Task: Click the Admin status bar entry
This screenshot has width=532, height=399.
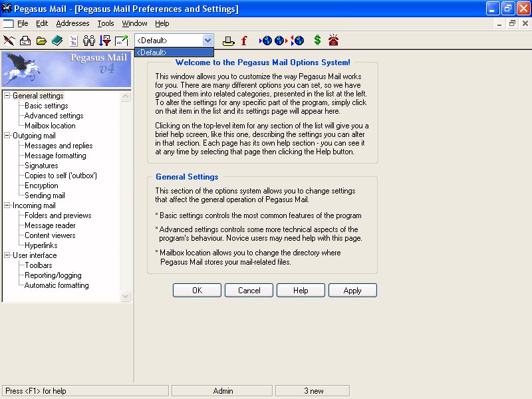Action: (x=222, y=391)
